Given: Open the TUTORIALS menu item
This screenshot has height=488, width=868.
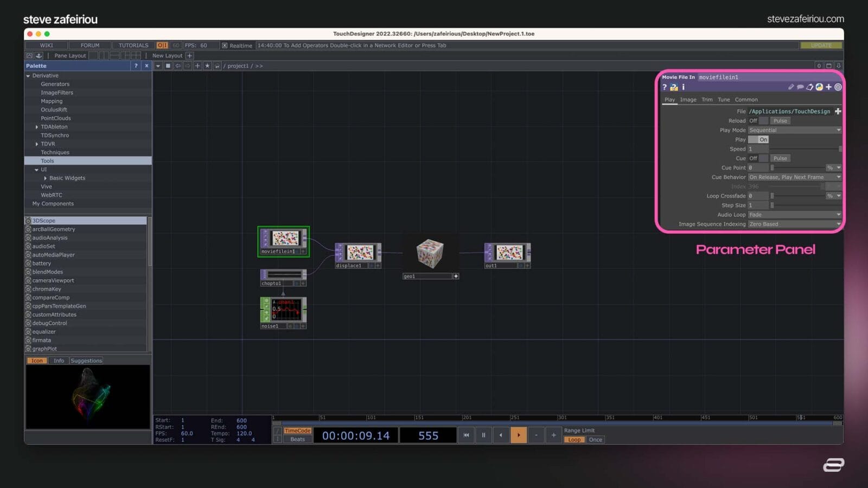Looking at the screenshot, I should [x=132, y=46].
